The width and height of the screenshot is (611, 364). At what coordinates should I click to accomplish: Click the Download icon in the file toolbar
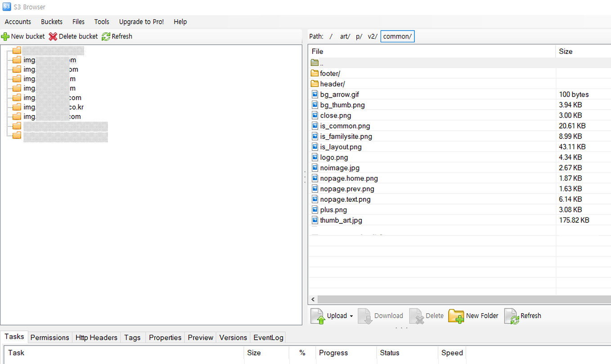365,315
